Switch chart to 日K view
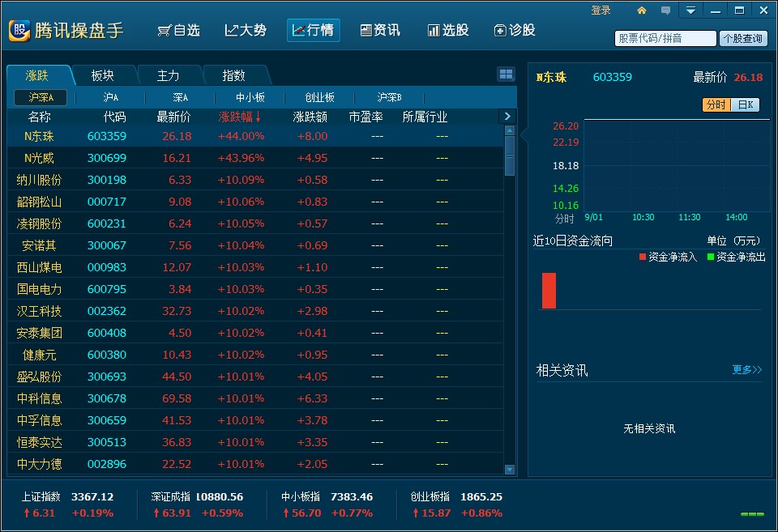 746,104
